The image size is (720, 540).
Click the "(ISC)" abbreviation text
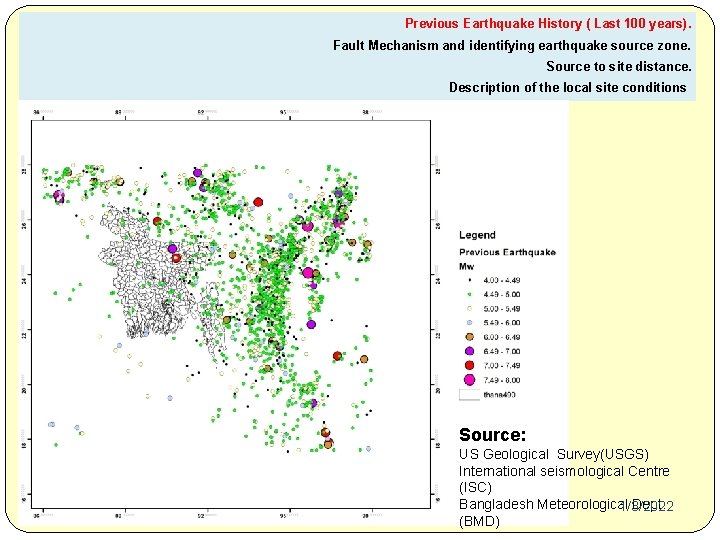click(x=475, y=487)
